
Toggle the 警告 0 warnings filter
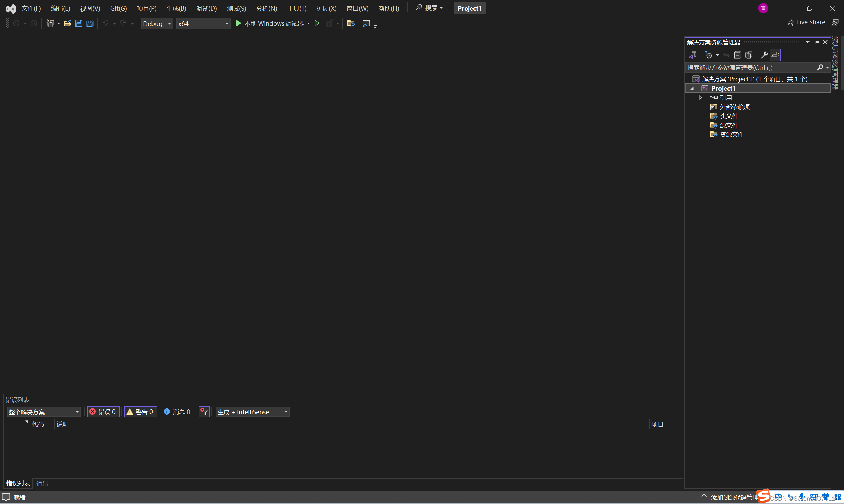click(x=140, y=412)
